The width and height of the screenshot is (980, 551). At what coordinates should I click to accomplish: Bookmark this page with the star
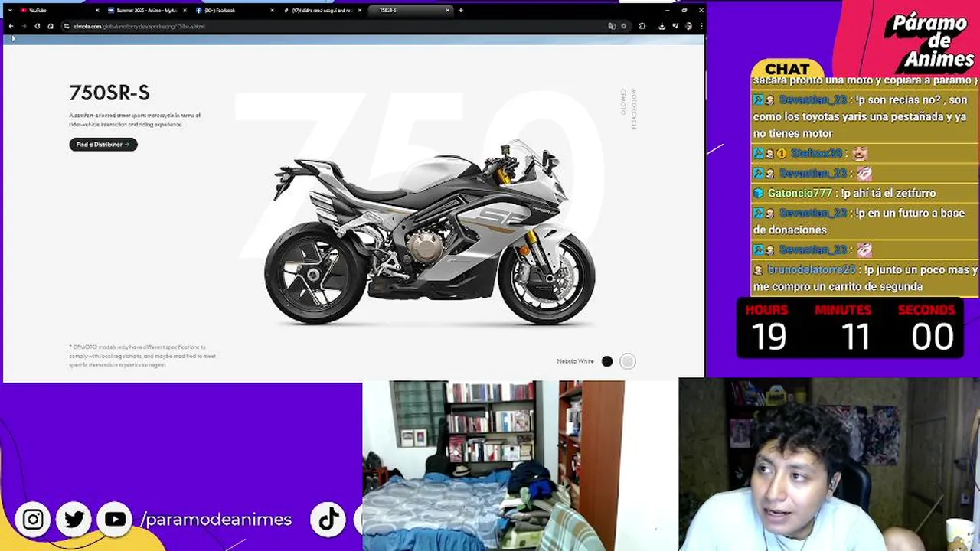point(623,26)
